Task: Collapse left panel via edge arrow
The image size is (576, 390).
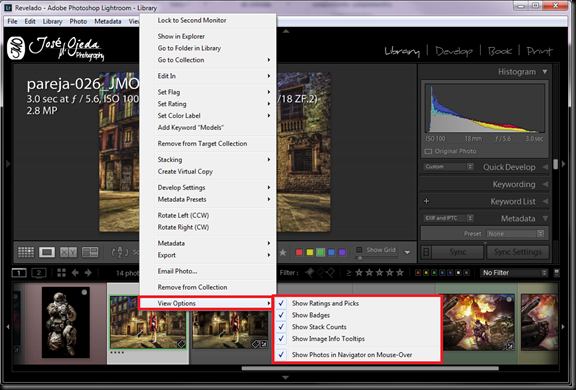Action: pos(8,164)
